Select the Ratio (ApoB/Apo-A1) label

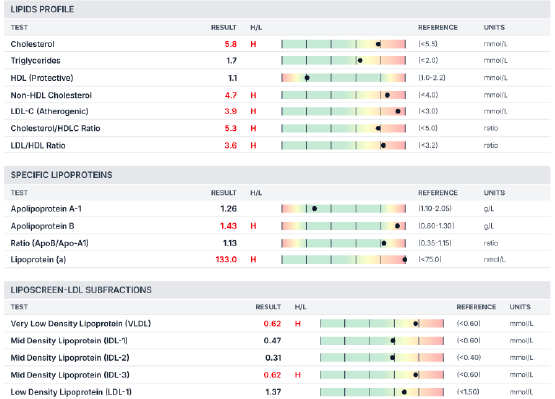click(50, 243)
